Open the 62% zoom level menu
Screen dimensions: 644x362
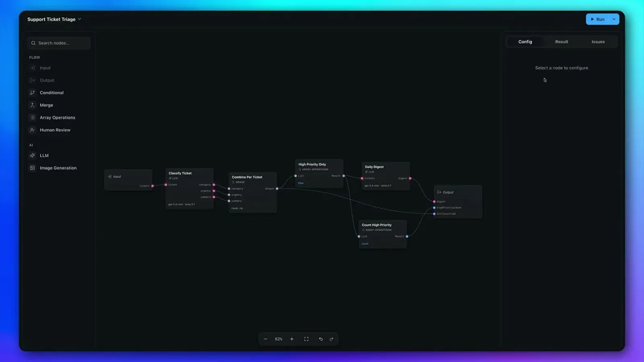(x=279, y=339)
